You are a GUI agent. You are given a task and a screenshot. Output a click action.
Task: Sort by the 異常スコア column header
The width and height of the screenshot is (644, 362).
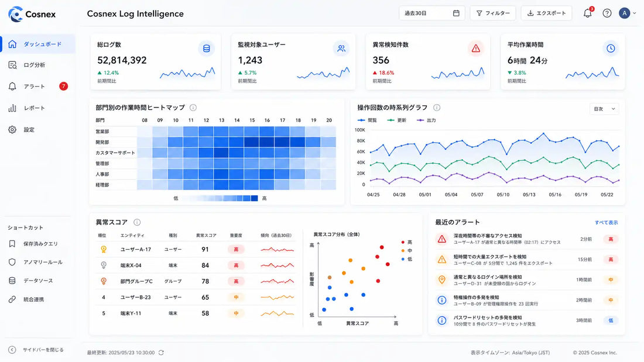click(205, 236)
